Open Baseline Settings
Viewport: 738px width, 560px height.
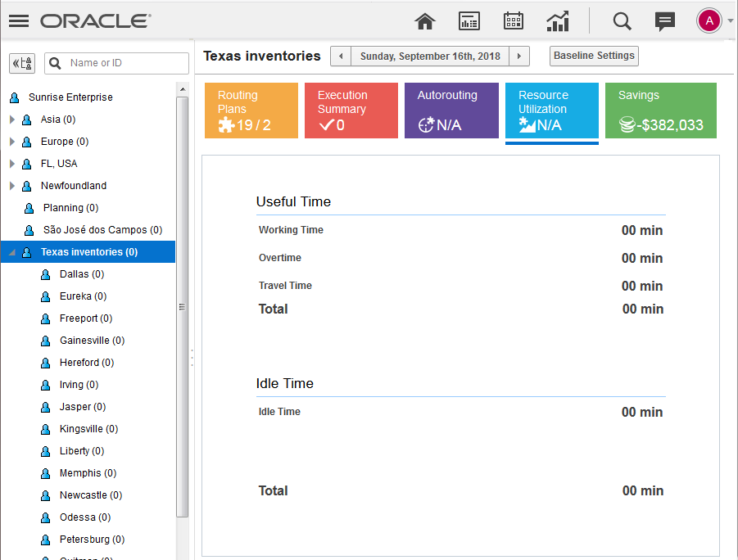594,56
